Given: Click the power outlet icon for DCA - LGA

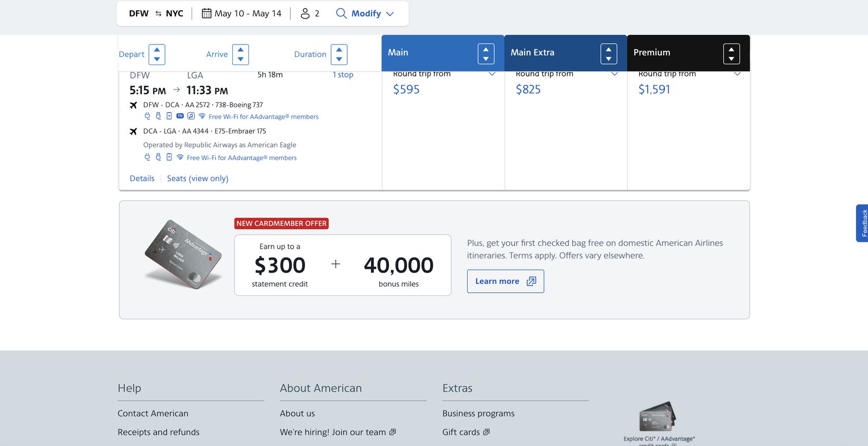Looking at the screenshot, I should (x=147, y=157).
